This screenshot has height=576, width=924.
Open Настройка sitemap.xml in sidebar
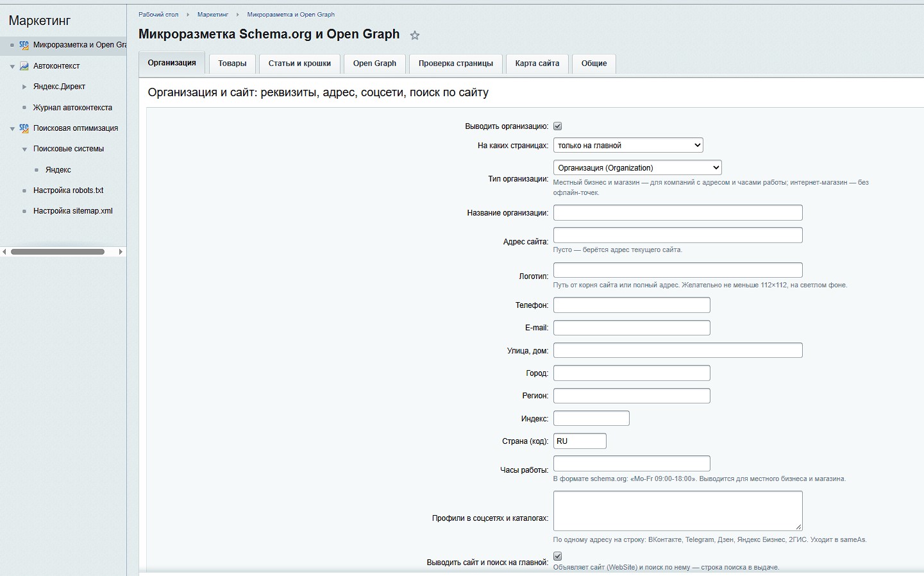[73, 211]
